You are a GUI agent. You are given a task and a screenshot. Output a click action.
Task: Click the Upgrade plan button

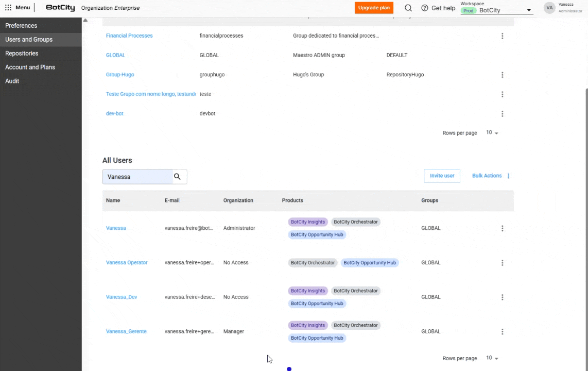point(374,8)
